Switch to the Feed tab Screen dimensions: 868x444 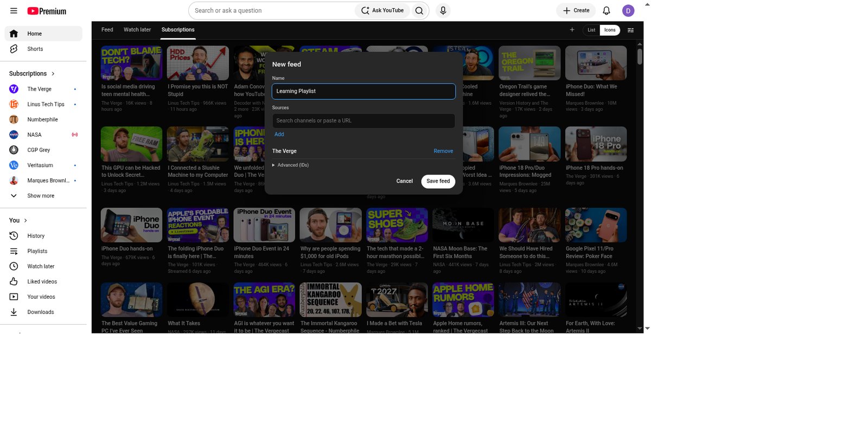point(107,30)
